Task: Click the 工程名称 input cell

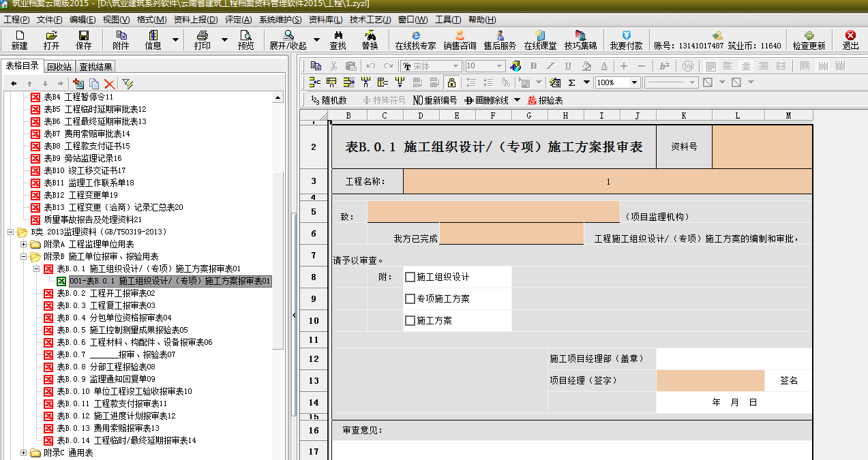Action: coord(608,181)
